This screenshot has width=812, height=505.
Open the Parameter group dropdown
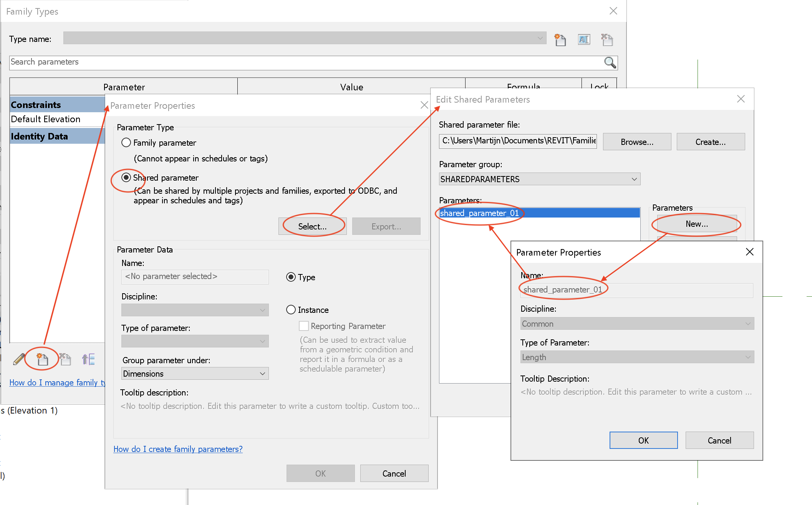coord(634,179)
